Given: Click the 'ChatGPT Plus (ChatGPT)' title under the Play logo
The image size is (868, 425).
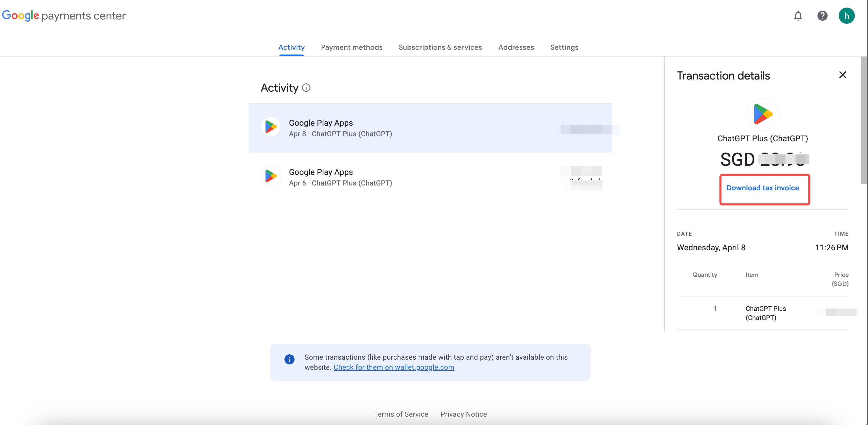Looking at the screenshot, I should [763, 139].
